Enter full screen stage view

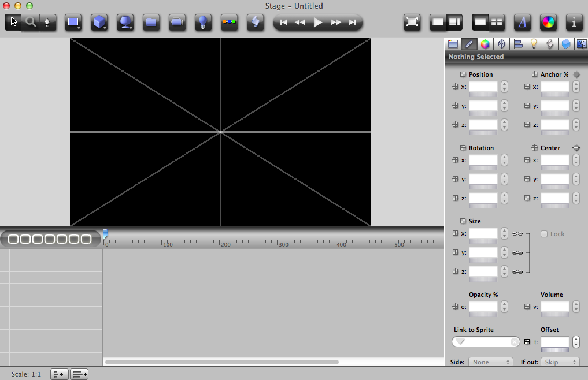point(412,22)
